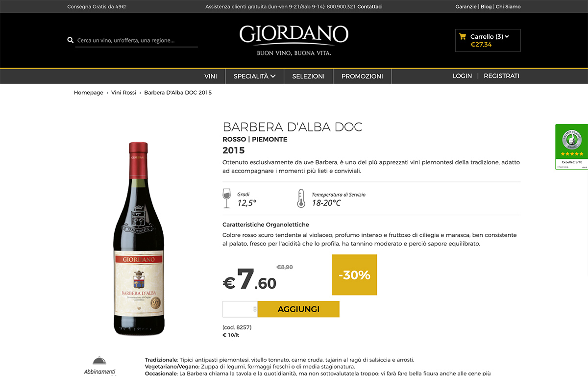588x376 pixels.
Task: Click the yellow shopping cart icon
Action: 462,36
